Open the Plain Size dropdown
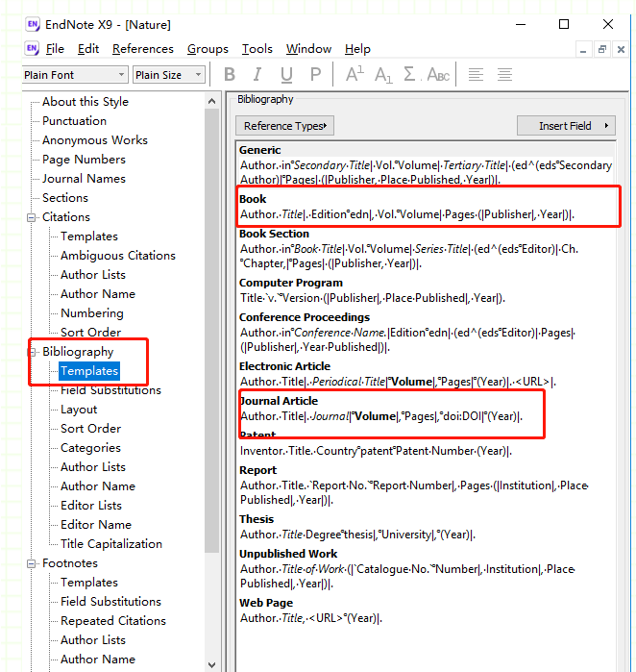Image resolution: width=636 pixels, height=672 pixels. (169, 75)
